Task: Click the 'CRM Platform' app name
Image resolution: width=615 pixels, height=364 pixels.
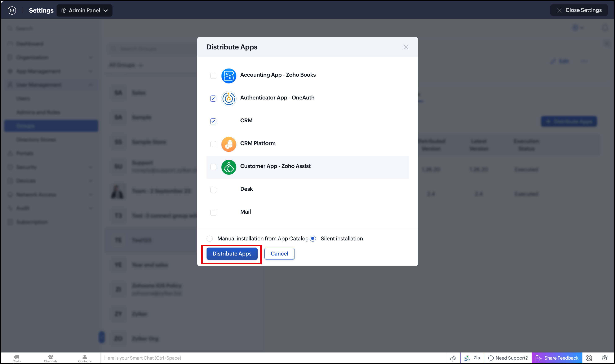Action: [x=258, y=143]
